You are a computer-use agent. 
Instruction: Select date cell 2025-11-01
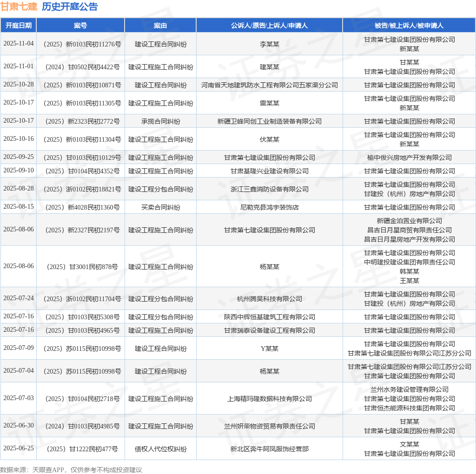pyautogui.click(x=19, y=66)
